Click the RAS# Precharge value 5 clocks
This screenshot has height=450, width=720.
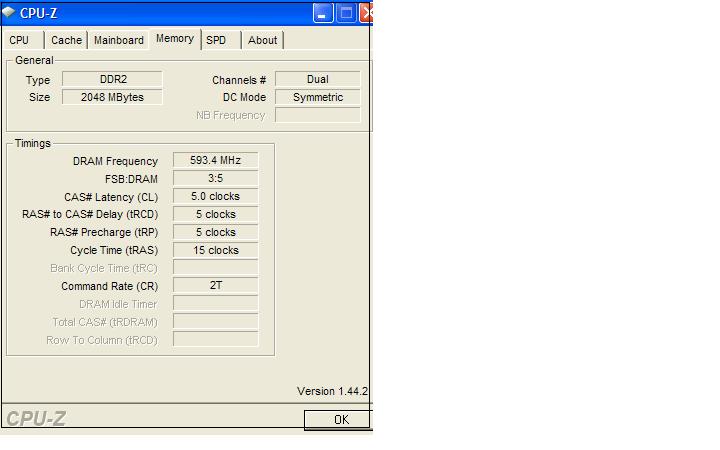coord(215,232)
